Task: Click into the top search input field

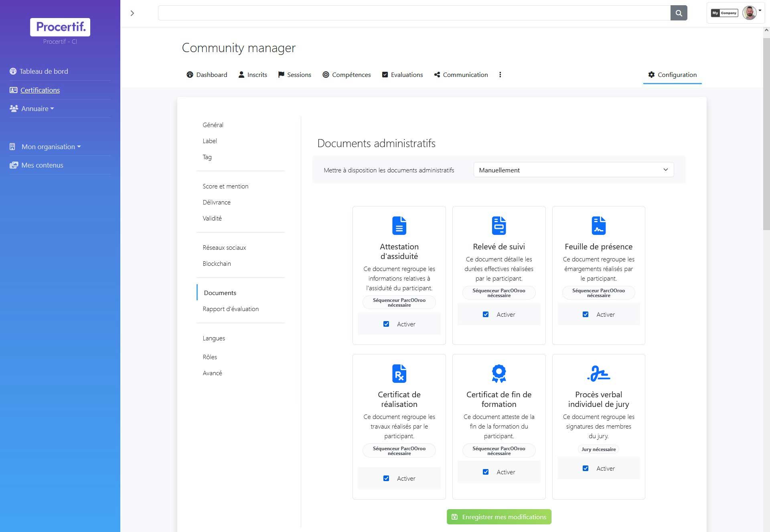Action: [414, 13]
